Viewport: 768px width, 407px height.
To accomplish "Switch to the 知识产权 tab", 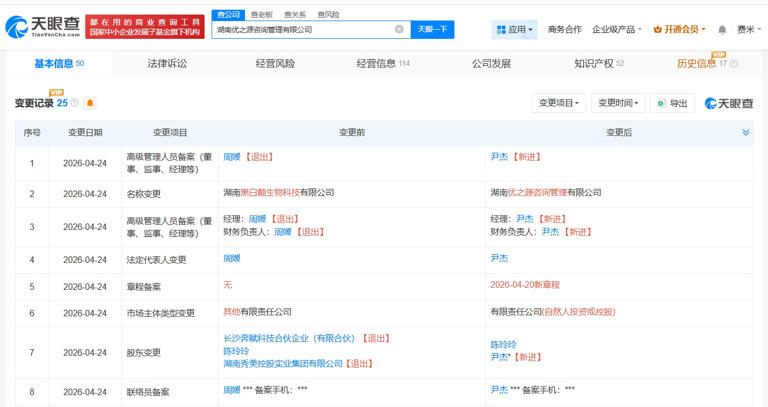I will [x=598, y=64].
